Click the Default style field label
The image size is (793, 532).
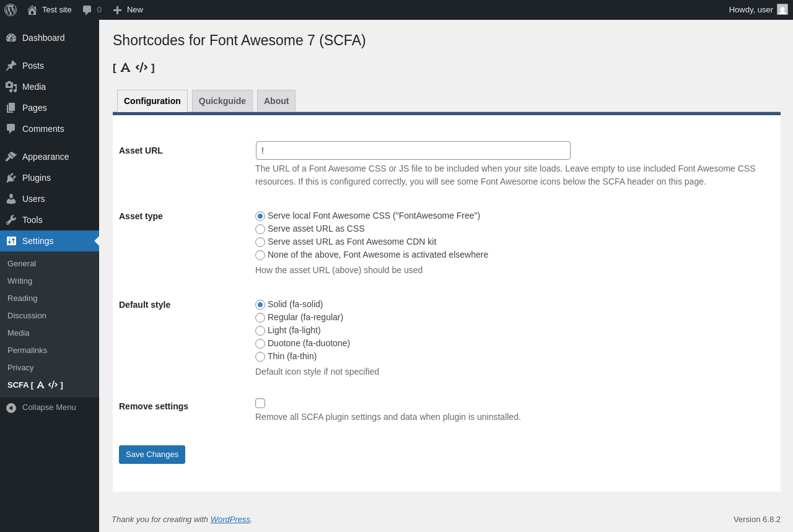(144, 305)
